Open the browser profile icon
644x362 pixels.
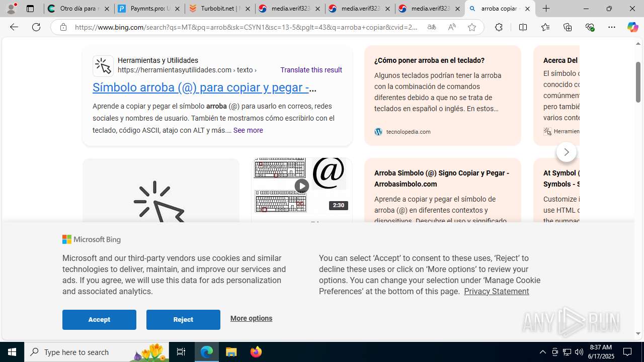[11, 9]
